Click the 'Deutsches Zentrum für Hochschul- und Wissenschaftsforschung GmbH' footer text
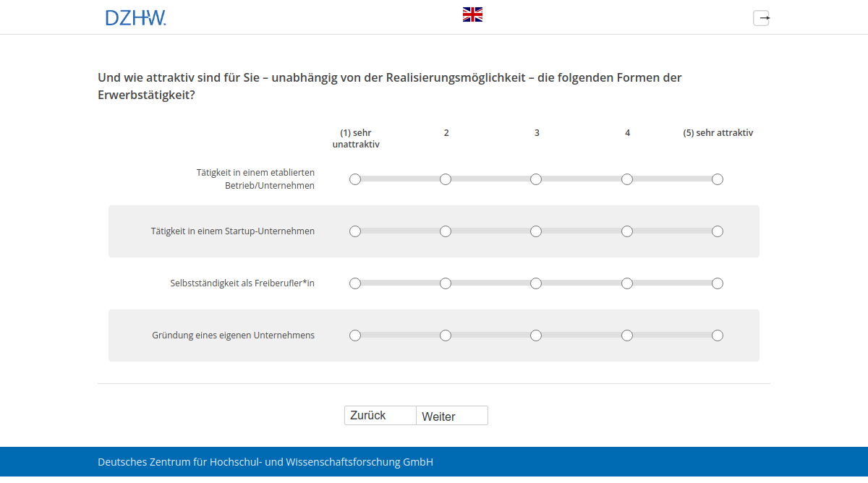The height and width of the screenshot is (483, 868). pos(265,461)
